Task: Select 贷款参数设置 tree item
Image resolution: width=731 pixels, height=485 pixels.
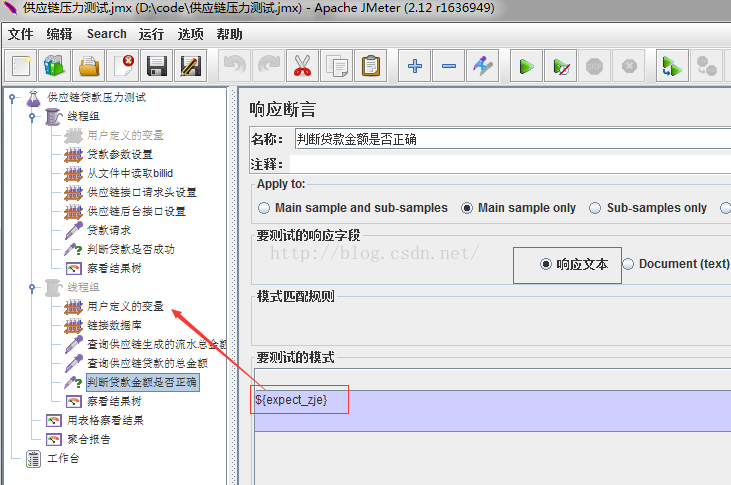Action: coord(120,154)
